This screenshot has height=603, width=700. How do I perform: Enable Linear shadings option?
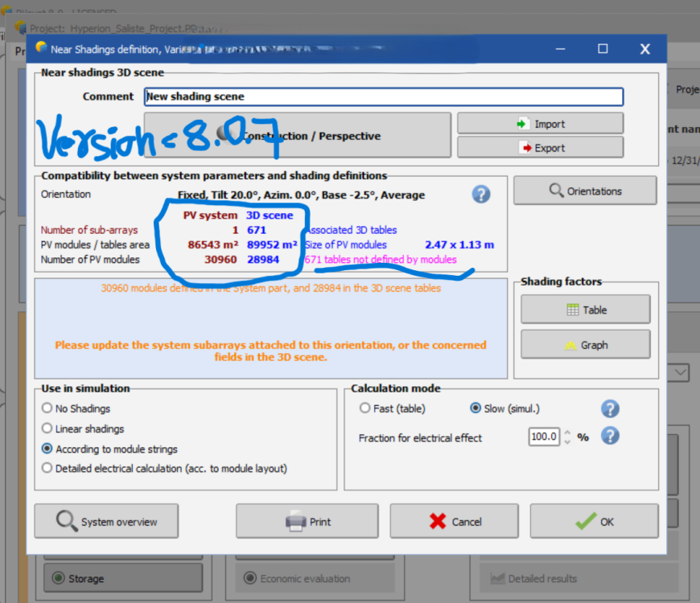(x=46, y=429)
